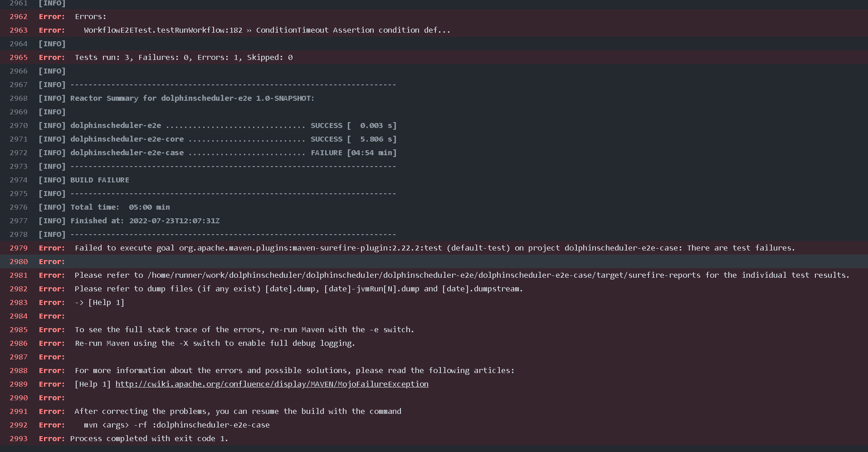The width and height of the screenshot is (868, 452).
Task: Select line number 2989 beside help link
Action: point(19,384)
